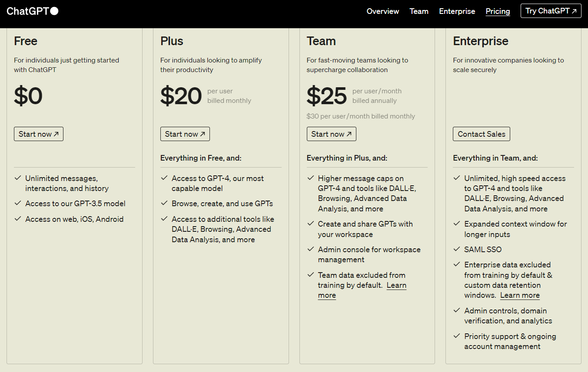Click 'Access to GPT-4, our most capable model'
This screenshot has height=372, width=588.
tap(218, 183)
